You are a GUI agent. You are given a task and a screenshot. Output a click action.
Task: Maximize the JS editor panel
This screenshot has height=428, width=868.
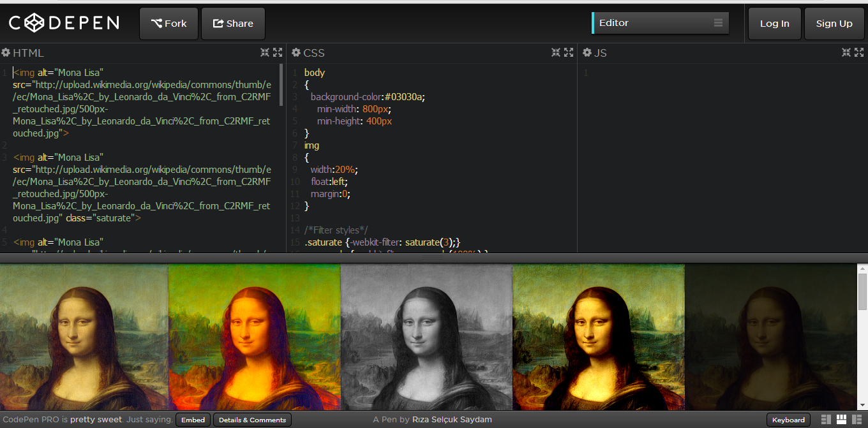[858, 52]
